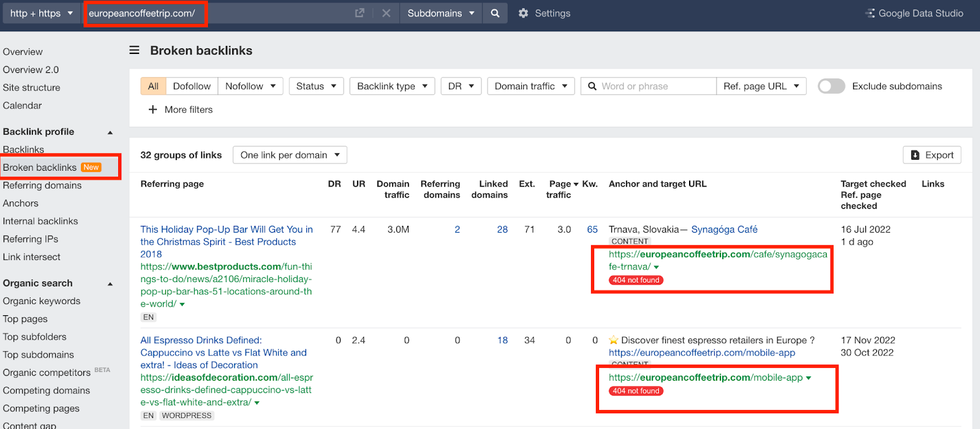Expand the bestproducts.com referring URL caret
Screen dimensions: 980x429
(x=182, y=304)
